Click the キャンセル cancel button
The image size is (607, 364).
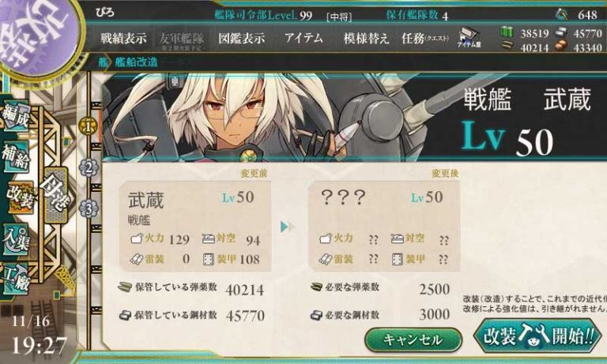tap(413, 340)
